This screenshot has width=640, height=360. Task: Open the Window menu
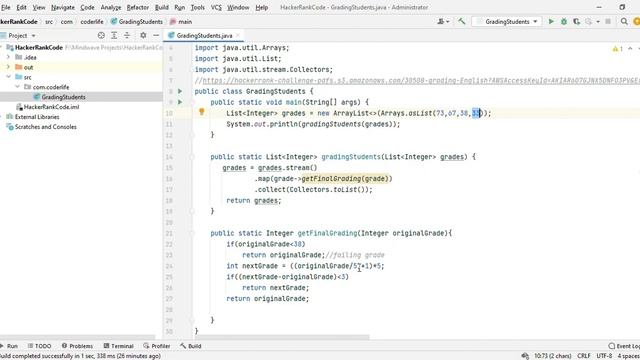pos(238,7)
